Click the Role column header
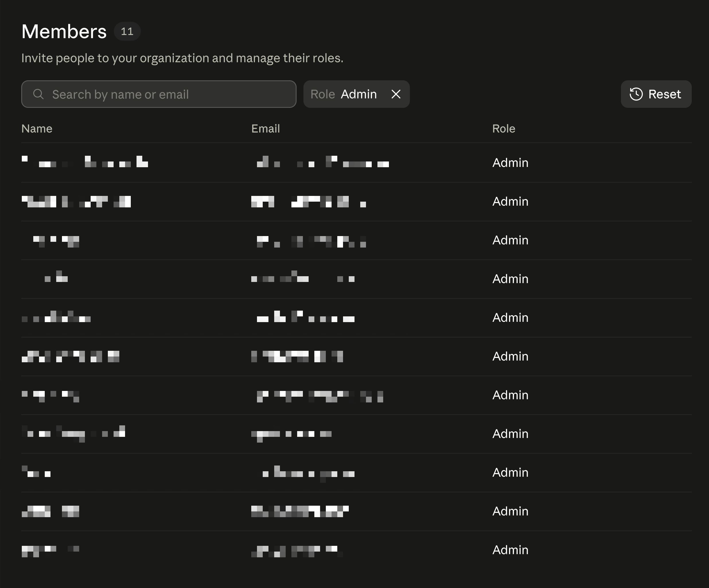709x588 pixels. (x=503, y=128)
